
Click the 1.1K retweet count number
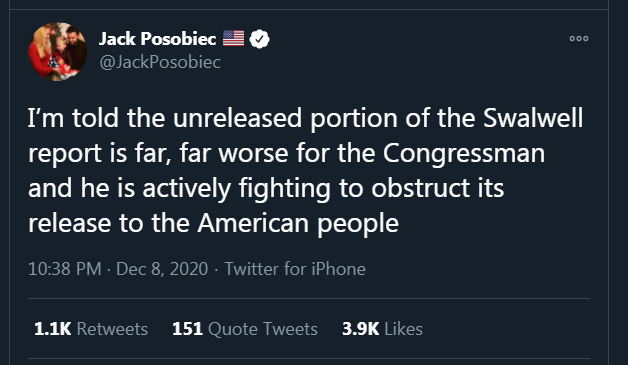52,329
